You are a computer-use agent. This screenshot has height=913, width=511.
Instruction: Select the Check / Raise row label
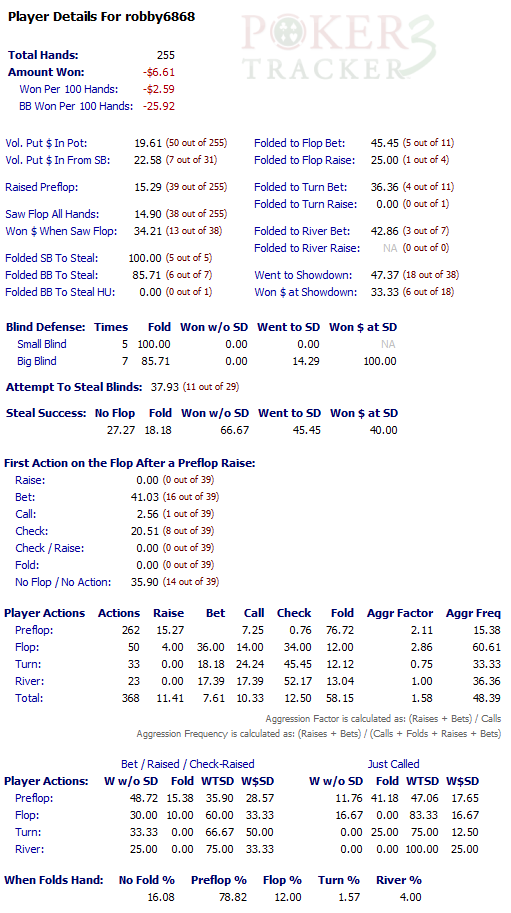pos(49,548)
